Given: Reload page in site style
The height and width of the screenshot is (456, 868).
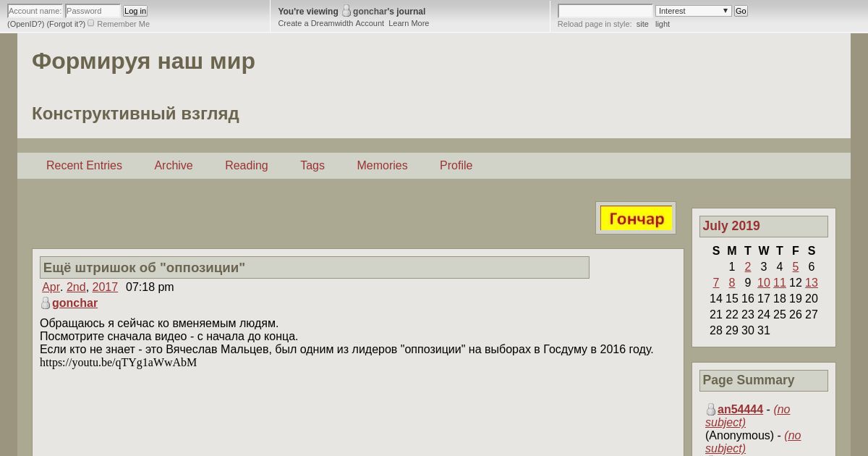Looking at the screenshot, I should click(x=642, y=24).
